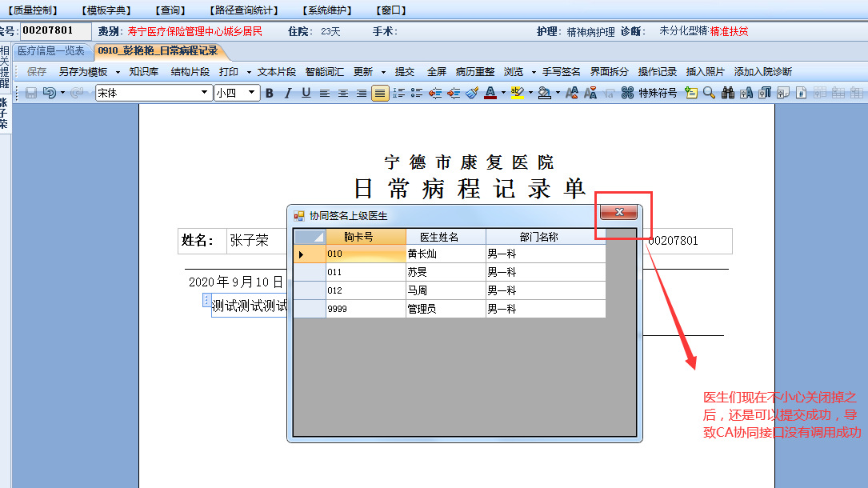The image size is (868, 488).
Task: Align text left
Action: (x=325, y=93)
